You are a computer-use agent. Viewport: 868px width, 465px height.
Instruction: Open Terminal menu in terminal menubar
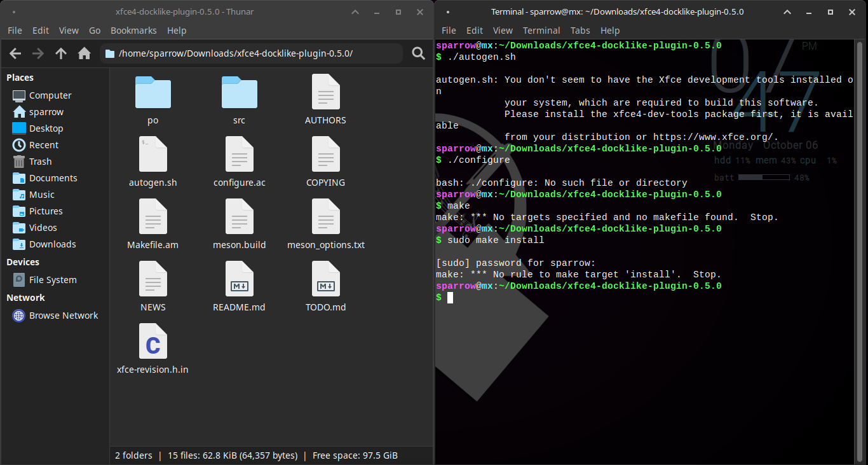[541, 31]
